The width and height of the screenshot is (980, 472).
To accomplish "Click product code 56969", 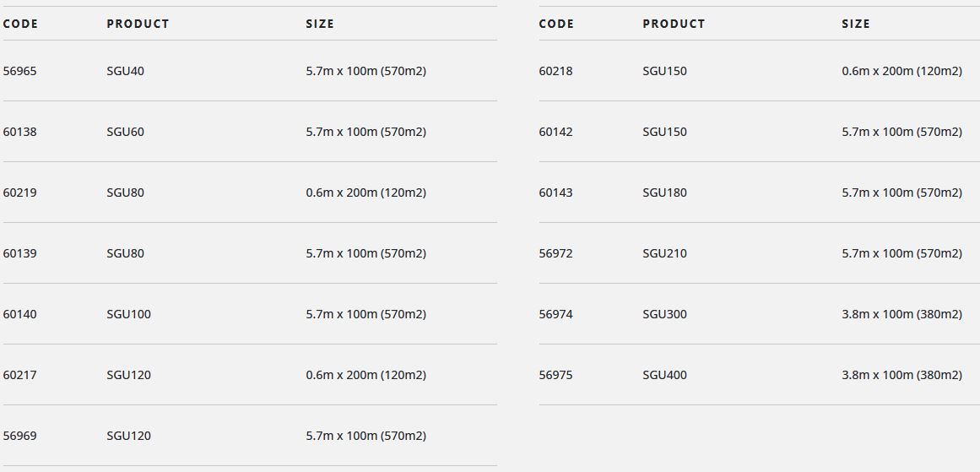I will (x=20, y=436).
